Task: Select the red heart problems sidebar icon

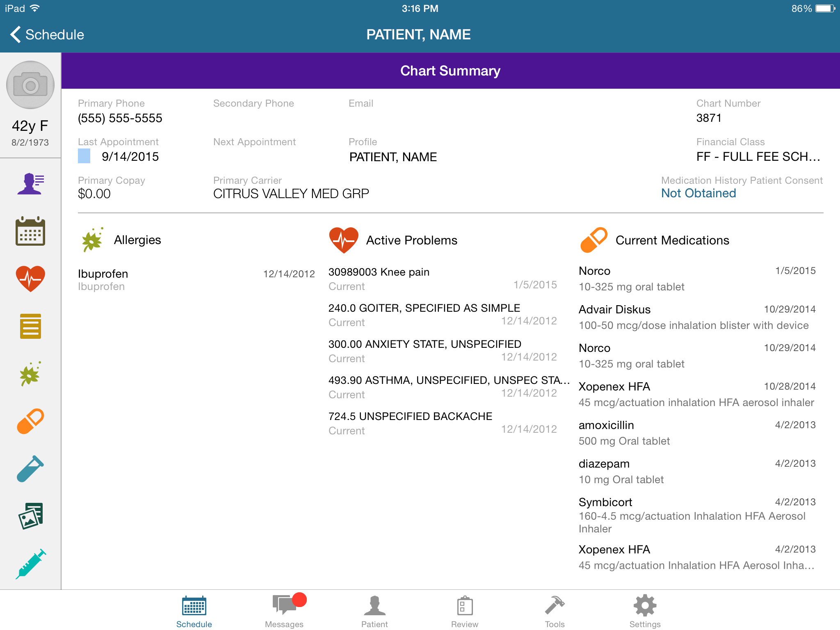Action: pos(30,279)
